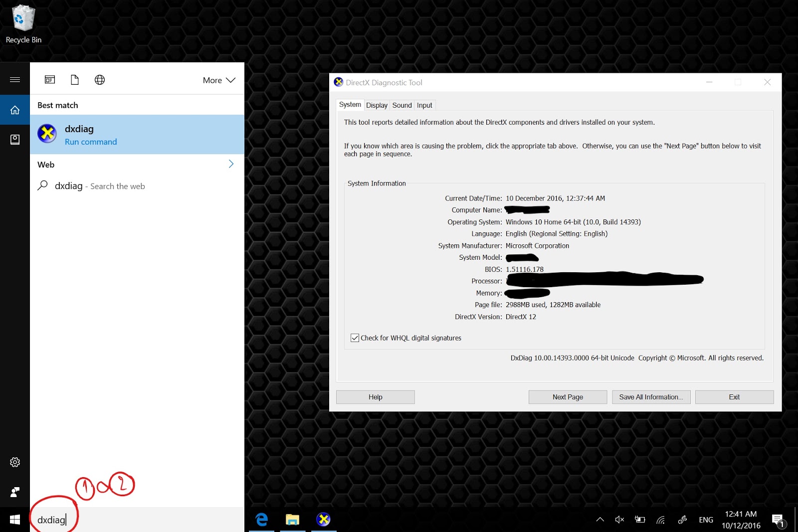Image resolution: width=798 pixels, height=532 pixels.
Task: Close the DirectX Diagnostic Tool window
Action: pos(767,82)
